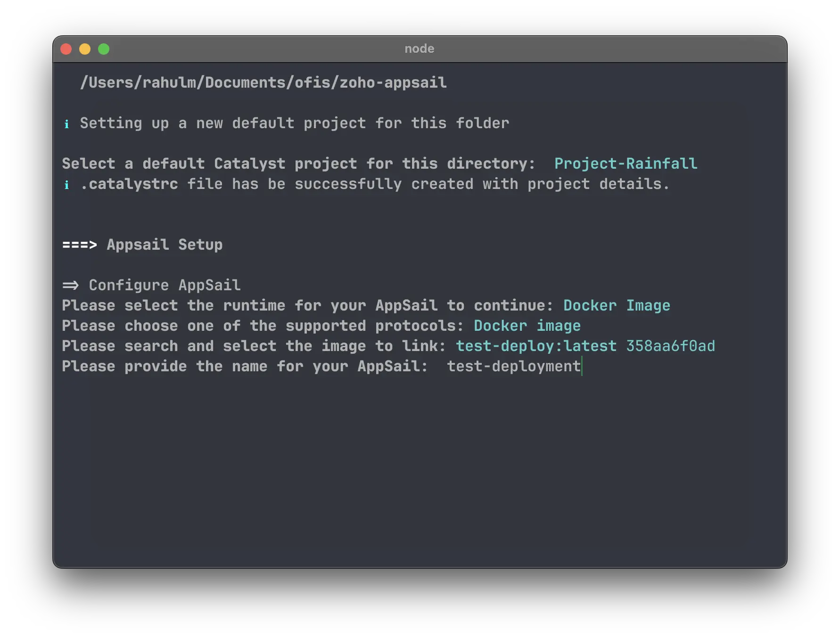This screenshot has width=840, height=638.
Task: Click the double arrow before Configure AppSail
Action: [x=71, y=285]
